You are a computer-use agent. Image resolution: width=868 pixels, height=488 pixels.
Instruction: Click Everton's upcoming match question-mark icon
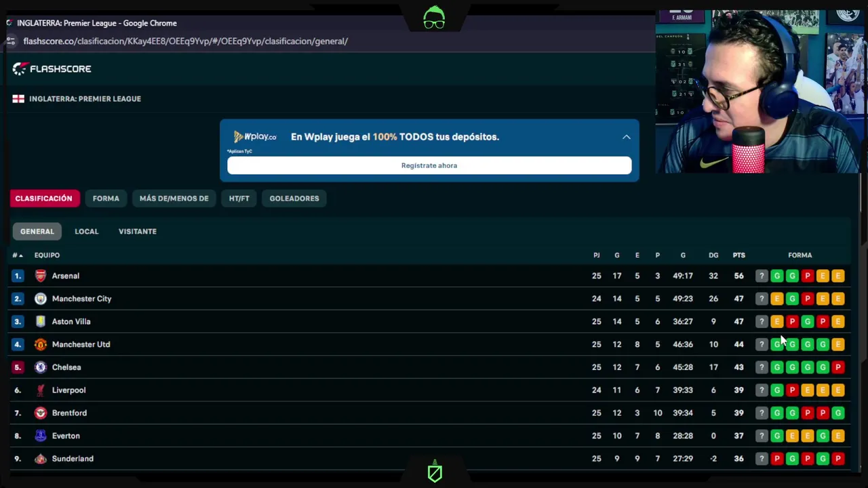click(x=762, y=436)
